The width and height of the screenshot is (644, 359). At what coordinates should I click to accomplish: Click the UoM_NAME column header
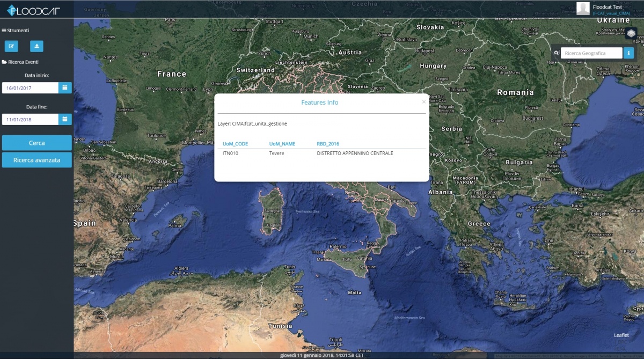pos(282,144)
